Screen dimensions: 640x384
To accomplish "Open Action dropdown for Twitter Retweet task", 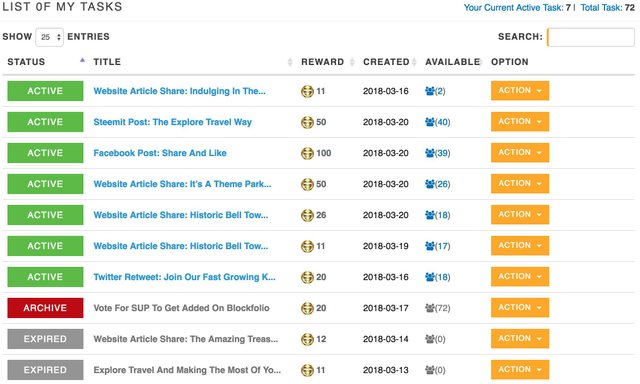I will (x=520, y=277).
